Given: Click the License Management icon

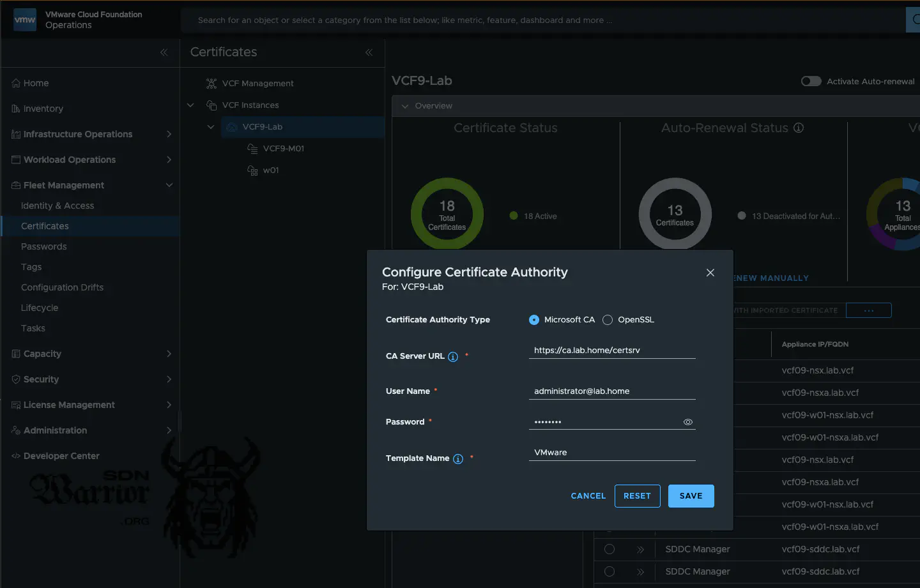Looking at the screenshot, I should pos(16,405).
